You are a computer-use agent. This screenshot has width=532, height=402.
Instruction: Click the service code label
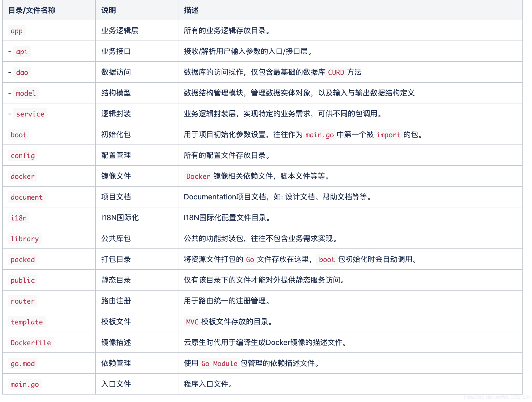pos(30,114)
